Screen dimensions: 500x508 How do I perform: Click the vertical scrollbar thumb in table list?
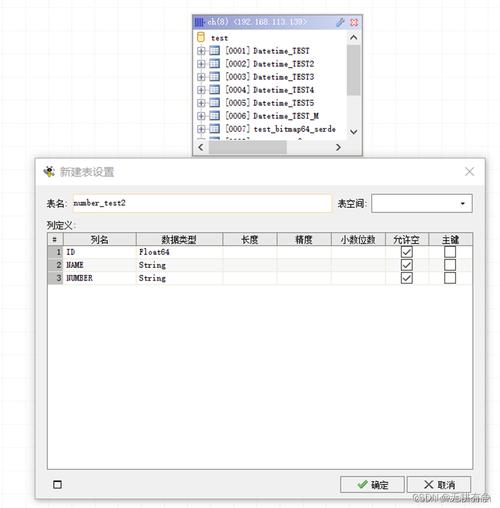(x=353, y=70)
